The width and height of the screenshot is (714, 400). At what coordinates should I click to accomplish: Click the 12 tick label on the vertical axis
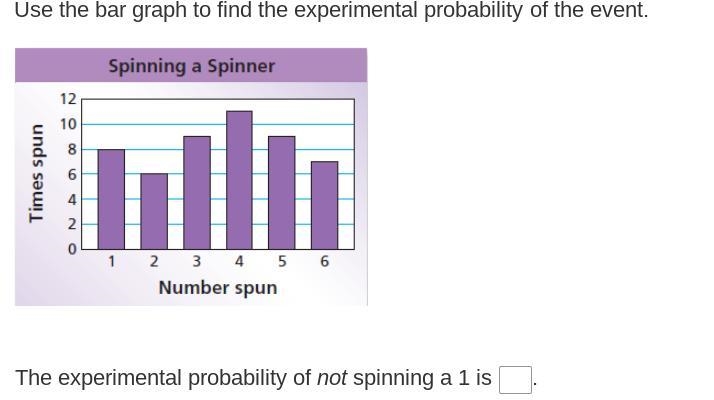pos(68,98)
